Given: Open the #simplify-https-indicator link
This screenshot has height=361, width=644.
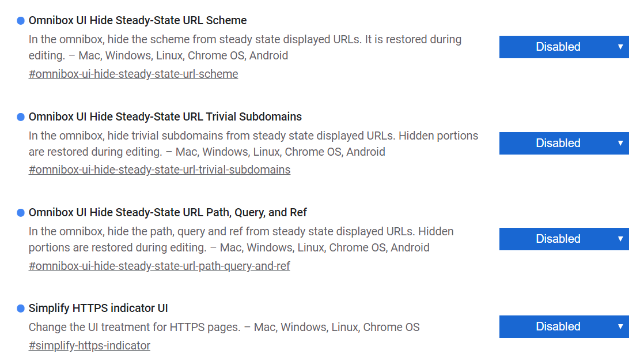Looking at the screenshot, I should point(89,345).
